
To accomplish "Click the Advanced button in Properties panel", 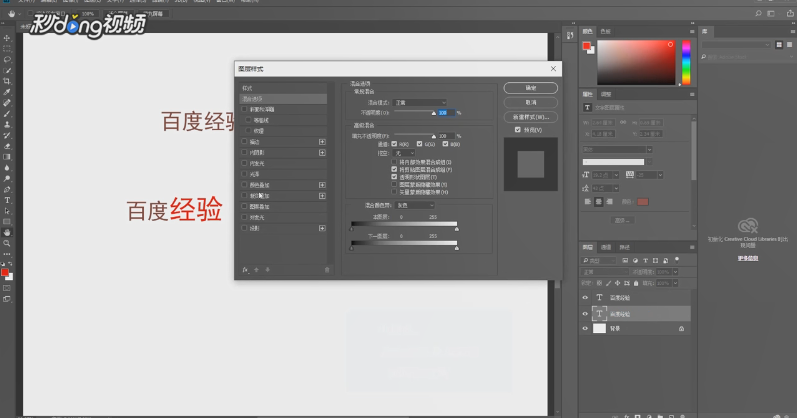I will click(x=622, y=221).
